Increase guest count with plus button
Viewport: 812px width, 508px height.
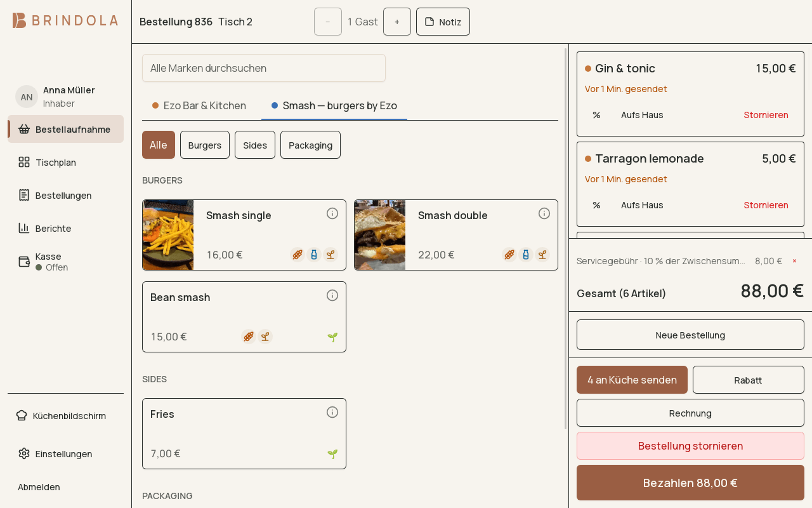(x=397, y=22)
